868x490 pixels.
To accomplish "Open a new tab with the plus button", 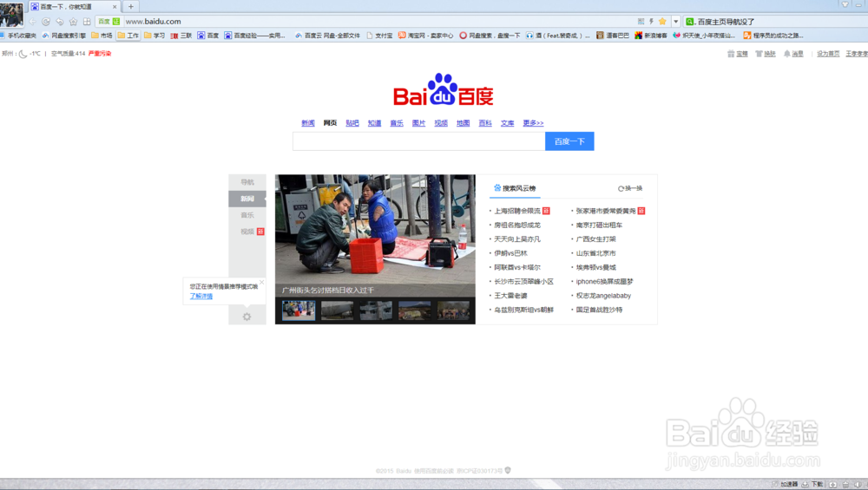I will click(131, 7).
